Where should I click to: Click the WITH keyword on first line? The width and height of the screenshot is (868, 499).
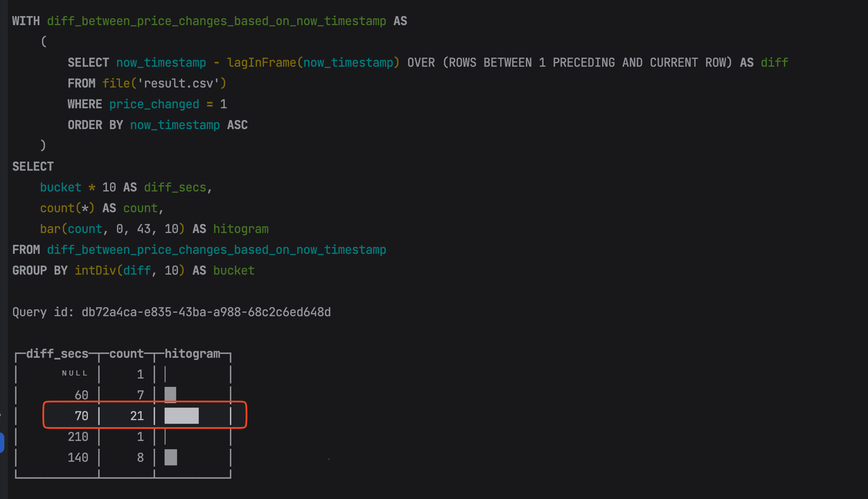click(x=26, y=21)
